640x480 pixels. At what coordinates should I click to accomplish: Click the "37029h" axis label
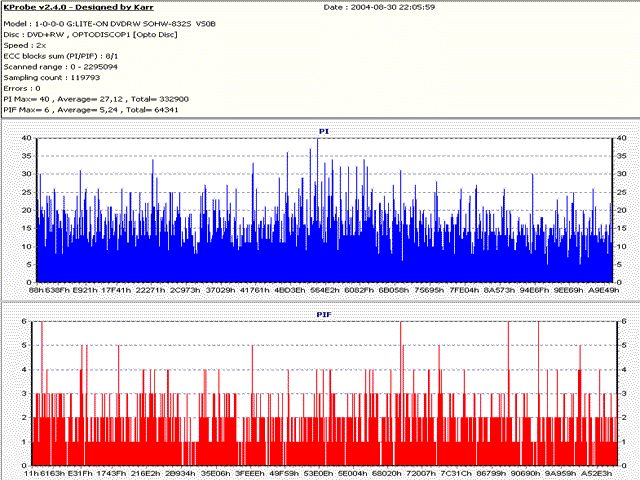[220, 290]
